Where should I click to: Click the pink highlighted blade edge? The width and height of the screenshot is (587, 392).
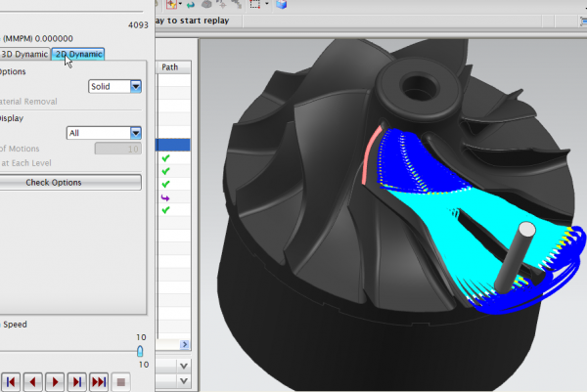(371, 155)
